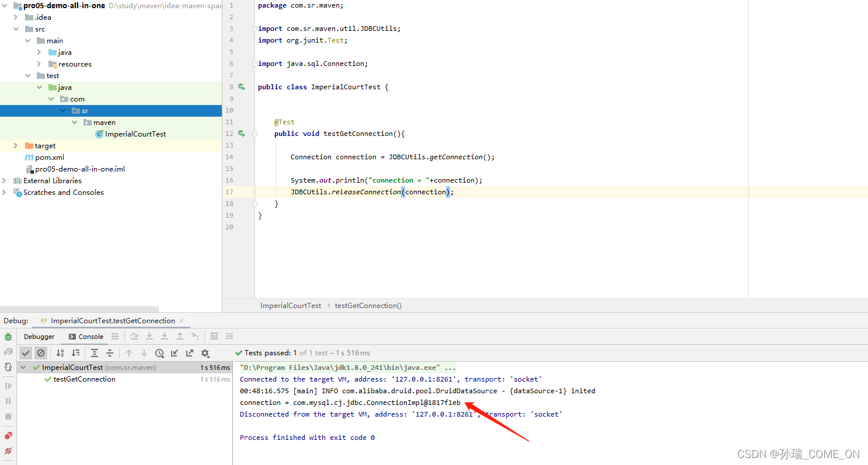Click Import Tests icon

coord(175,353)
